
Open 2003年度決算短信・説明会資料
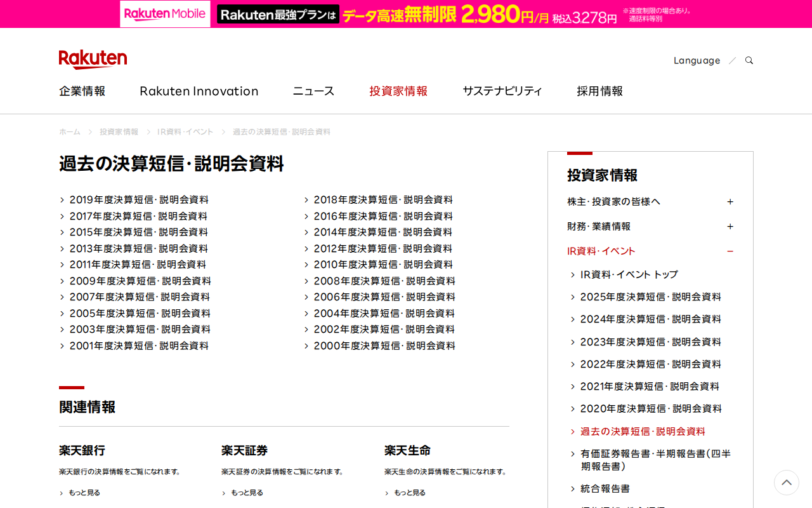(x=140, y=330)
